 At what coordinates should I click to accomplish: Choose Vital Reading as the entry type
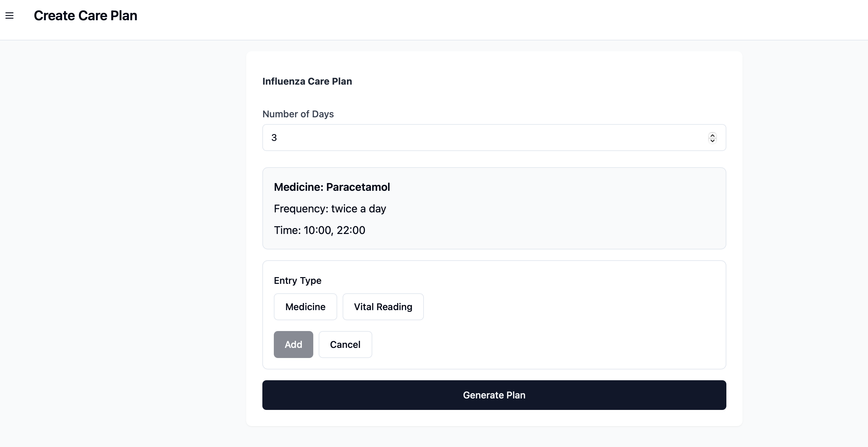click(x=383, y=307)
